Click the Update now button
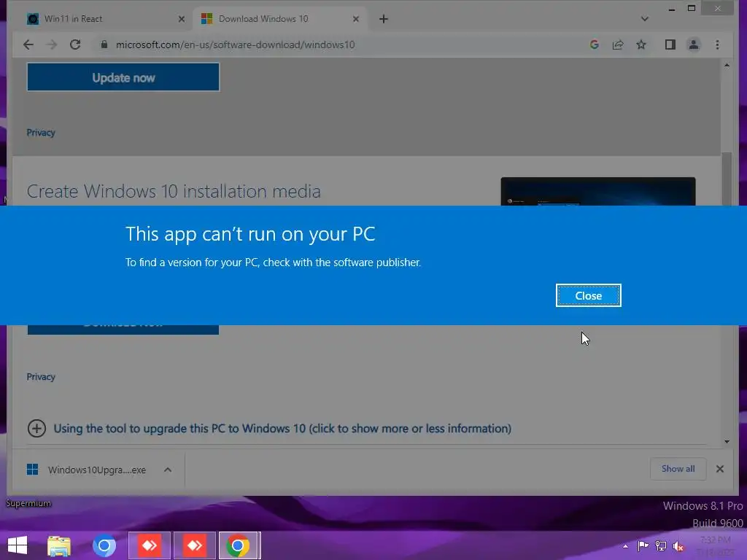 coord(123,77)
